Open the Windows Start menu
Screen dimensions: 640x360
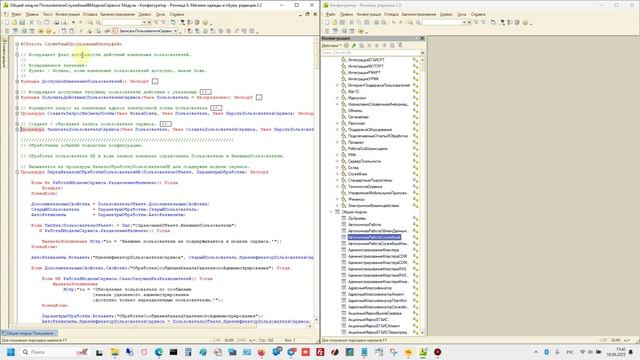[11, 352]
